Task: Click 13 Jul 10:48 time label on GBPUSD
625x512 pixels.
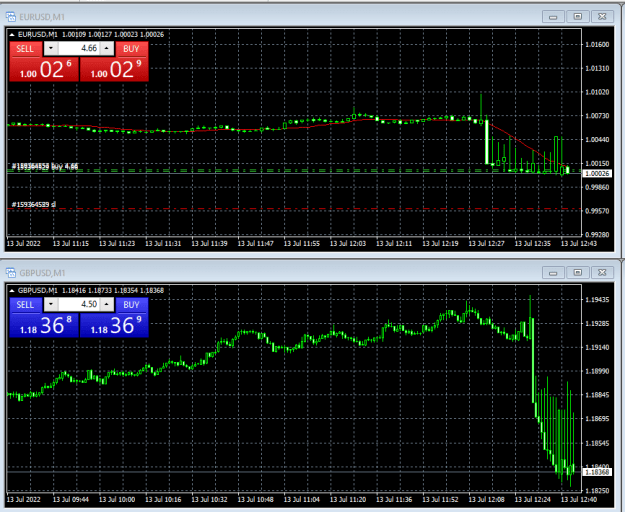Action: point(256,500)
